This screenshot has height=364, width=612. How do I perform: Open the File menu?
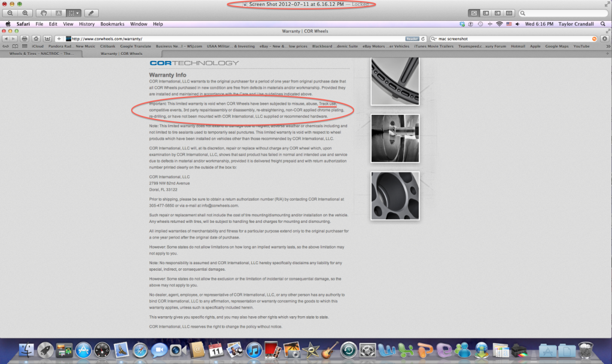click(39, 24)
